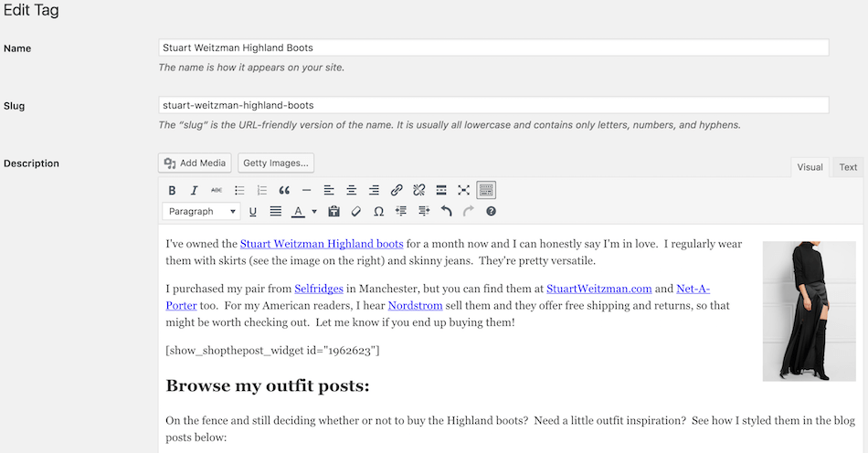Viewport: 868px width, 453px height.
Task: Open keyboard shortcuts help
Action: point(491,211)
